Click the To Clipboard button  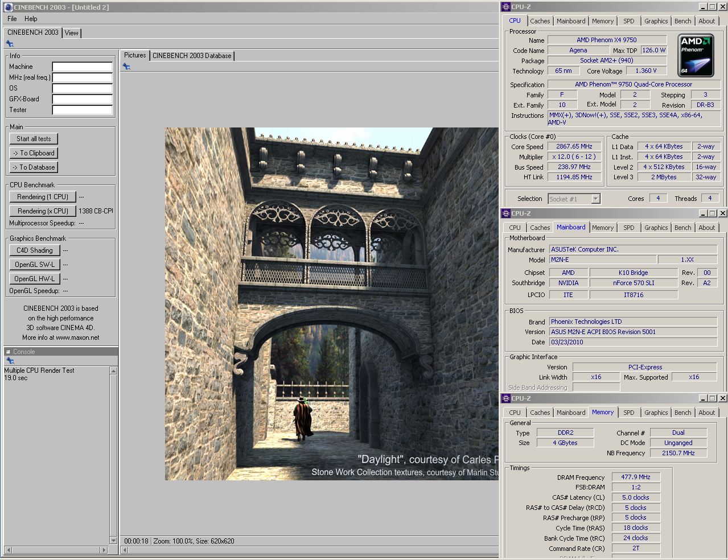click(x=34, y=153)
